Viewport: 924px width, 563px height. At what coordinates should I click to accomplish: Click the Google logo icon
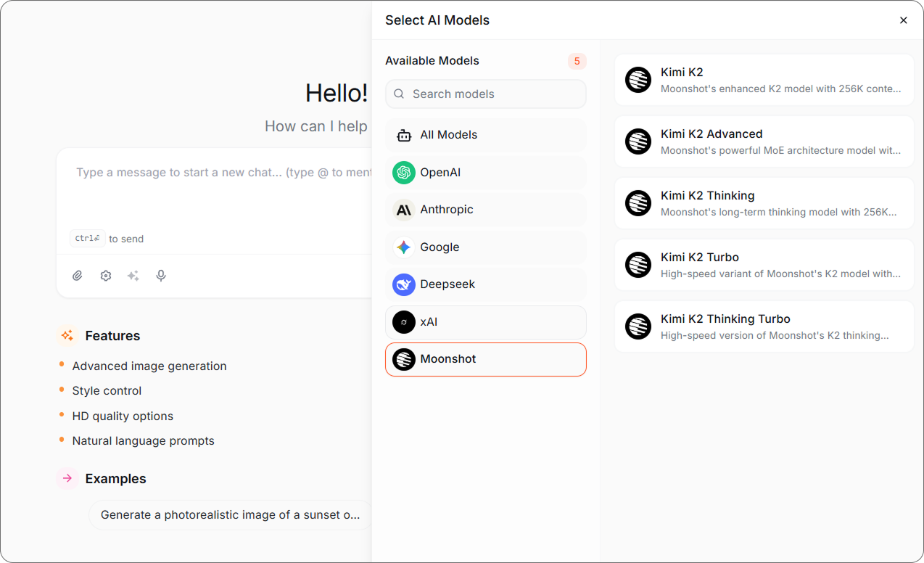coord(404,247)
